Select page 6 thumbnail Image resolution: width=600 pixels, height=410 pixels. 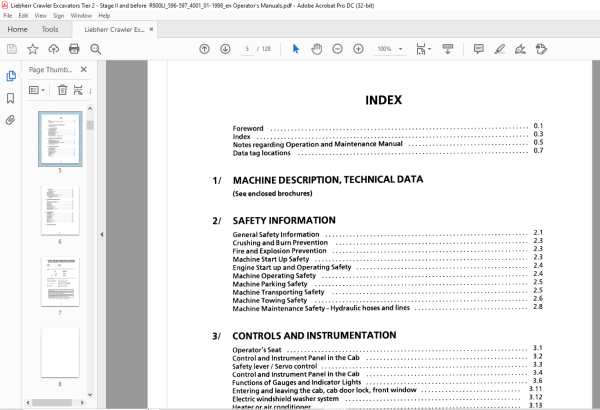point(60,210)
